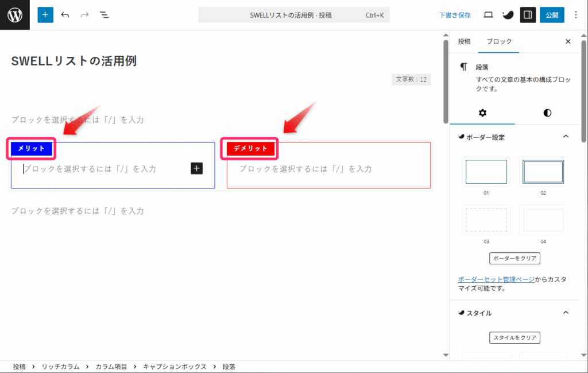Click the SWELL settings swoosh icon

pos(508,15)
